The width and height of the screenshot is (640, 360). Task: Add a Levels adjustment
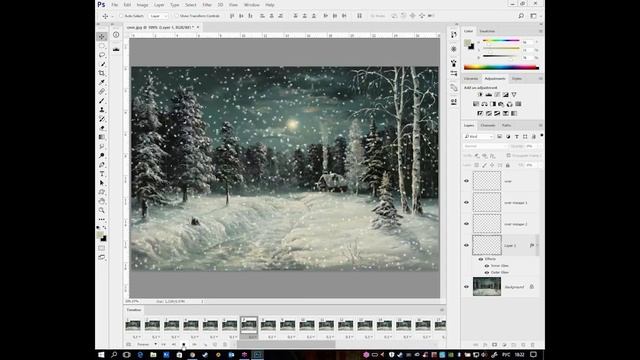[489, 95]
